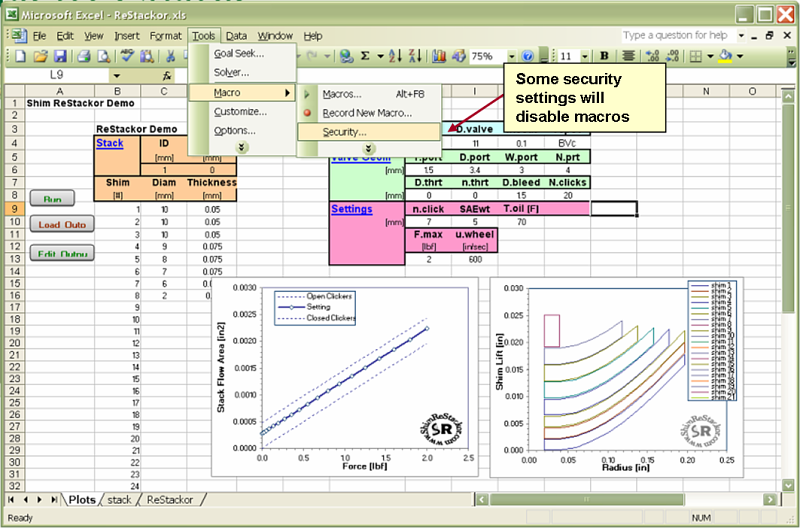Insert a hyperlink with the globe icon
This screenshot has height=528, width=800.
point(346,56)
